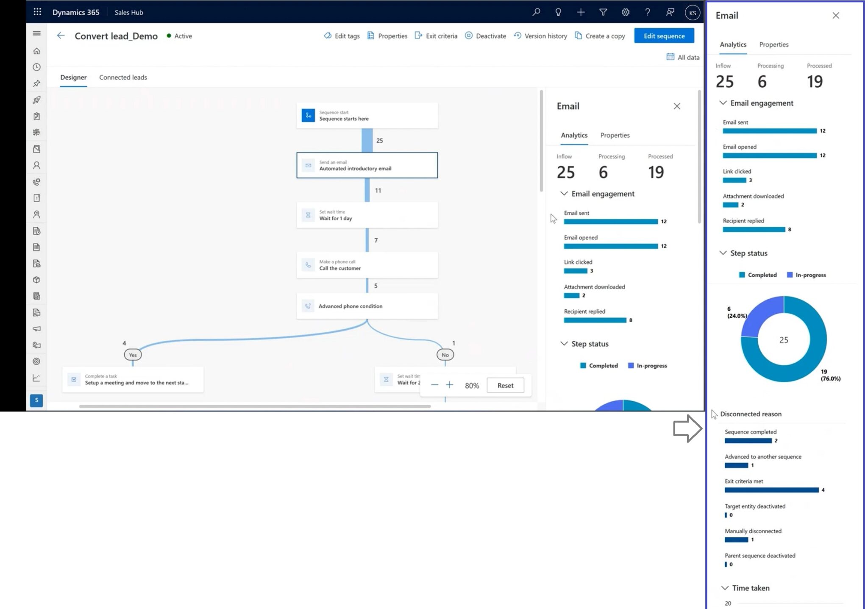Open the Connected leads tab
Image resolution: width=868 pixels, height=609 pixels.
123,77
